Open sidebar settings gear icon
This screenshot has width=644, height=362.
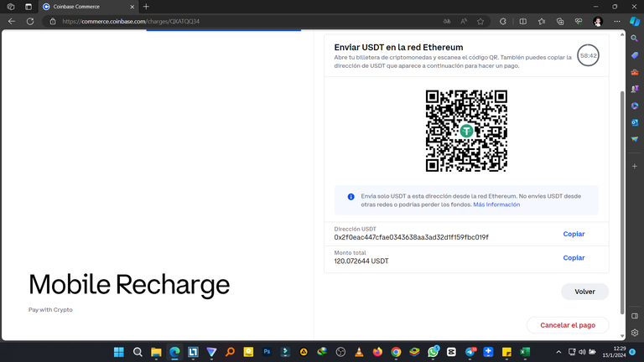[x=635, y=333]
